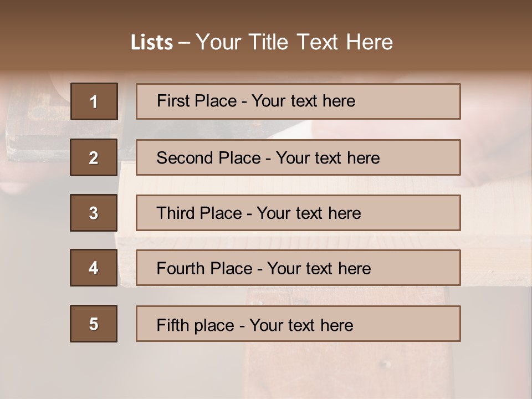Pick the number 4 box
This screenshot has height=399, width=532.
coord(94,268)
